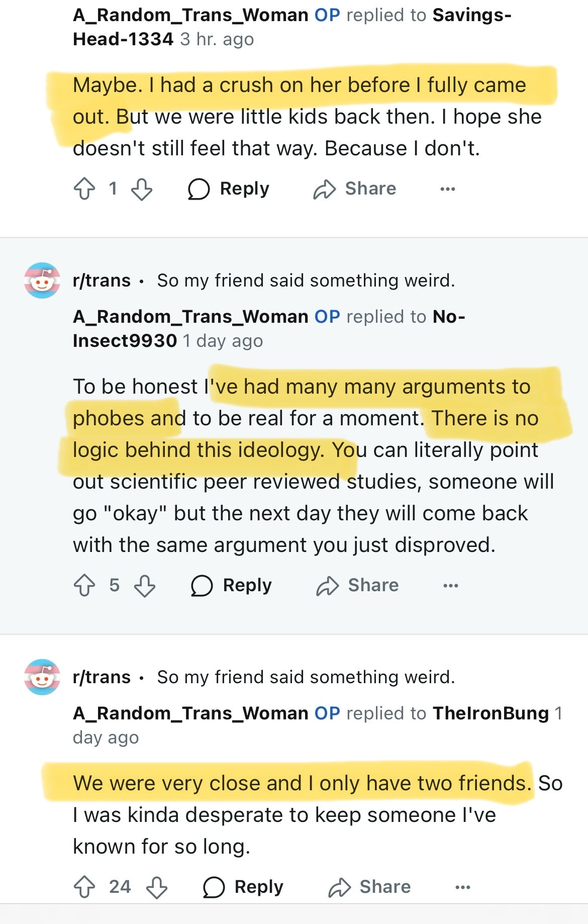Upvote the comment with 24 votes
The width and height of the screenshot is (588, 924).
point(84,887)
